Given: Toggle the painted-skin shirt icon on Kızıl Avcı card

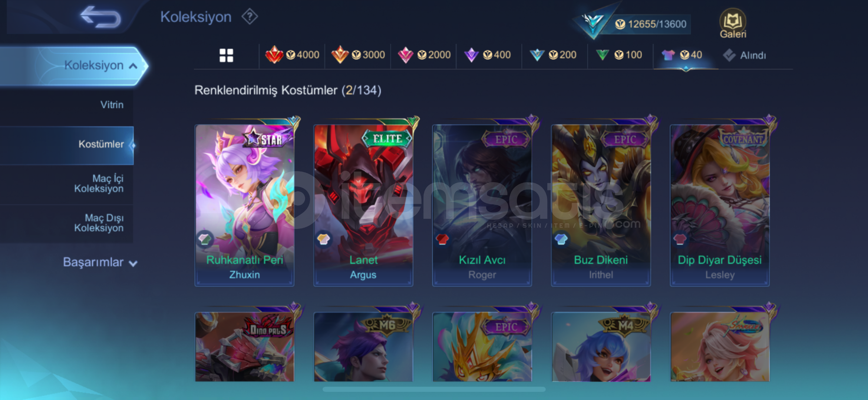Looking at the screenshot, I should 442,239.
